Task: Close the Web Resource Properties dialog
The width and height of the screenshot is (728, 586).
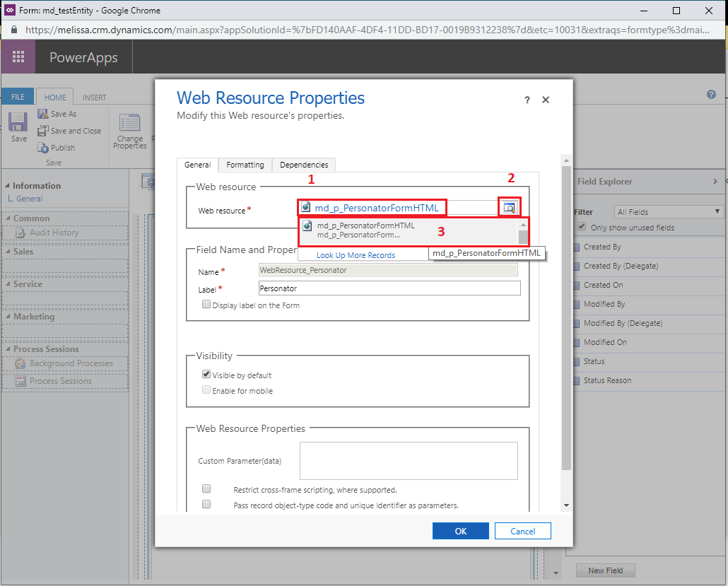Action: click(546, 100)
